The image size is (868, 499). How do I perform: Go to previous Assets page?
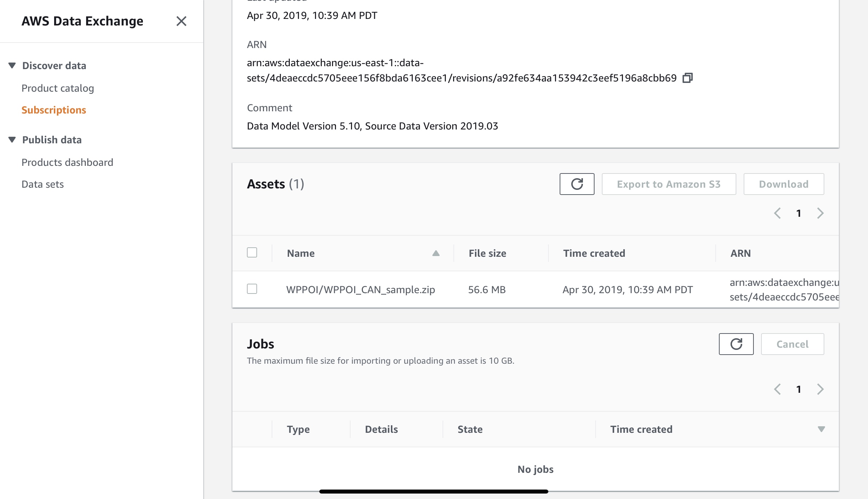click(x=777, y=213)
